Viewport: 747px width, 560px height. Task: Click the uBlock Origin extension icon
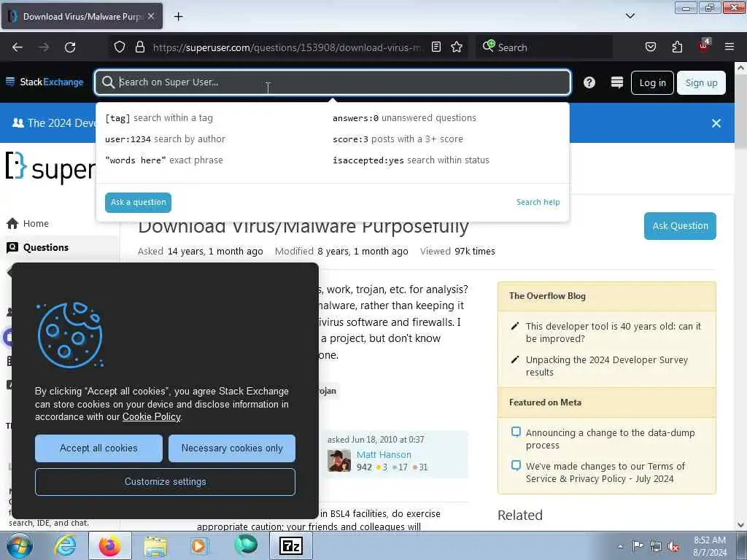click(704, 46)
